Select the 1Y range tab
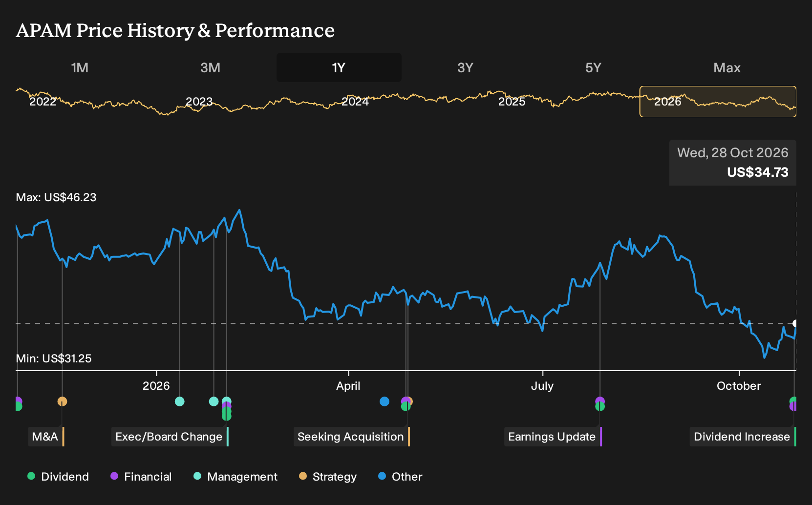 pyautogui.click(x=339, y=67)
